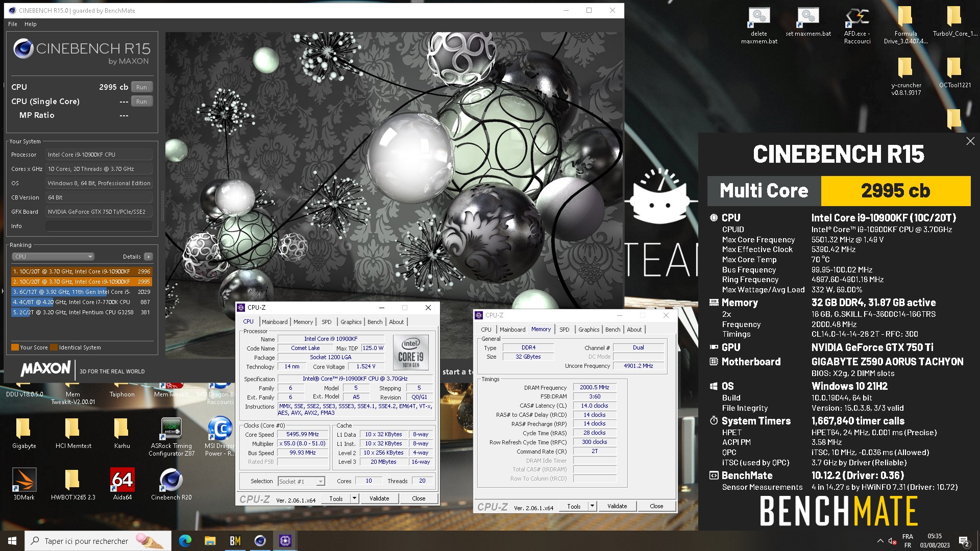The height and width of the screenshot is (551, 980).
Task: Select the i7-7700K ranking entry
Action: (x=82, y=302)
